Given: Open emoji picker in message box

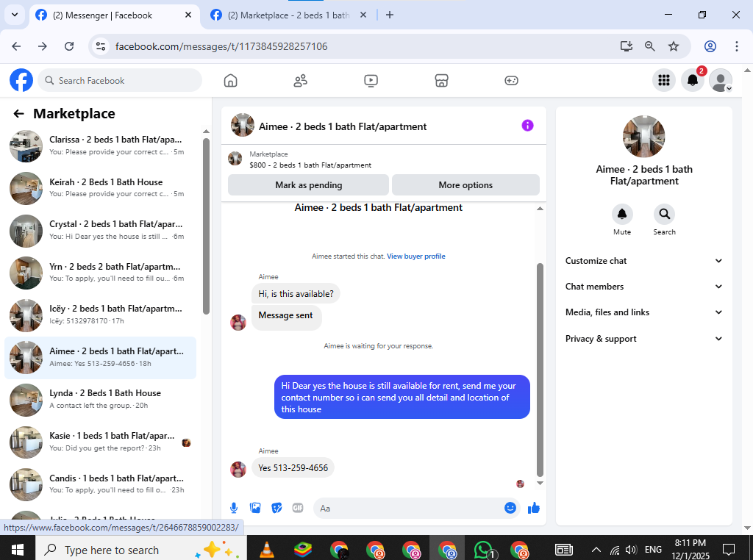Looking at the screenshot, I should (510, 508).
